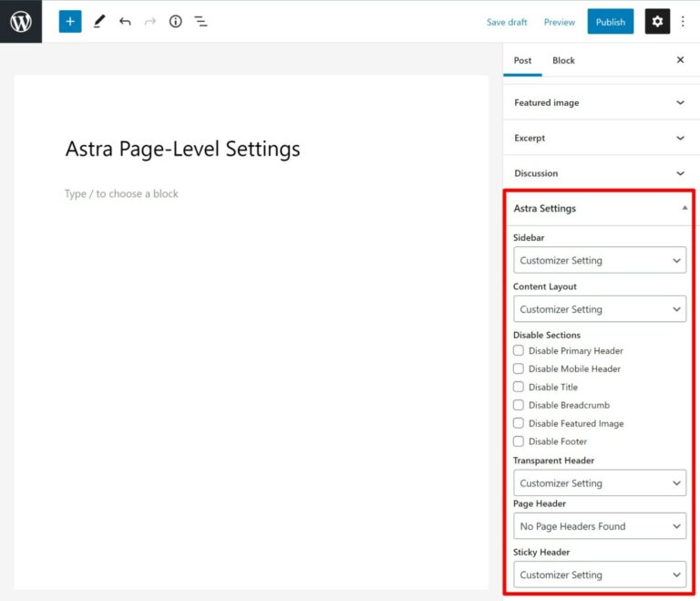Screen dimensions: 700x601
Task: Select the Post tab
Action: click(x=522, y=60)
